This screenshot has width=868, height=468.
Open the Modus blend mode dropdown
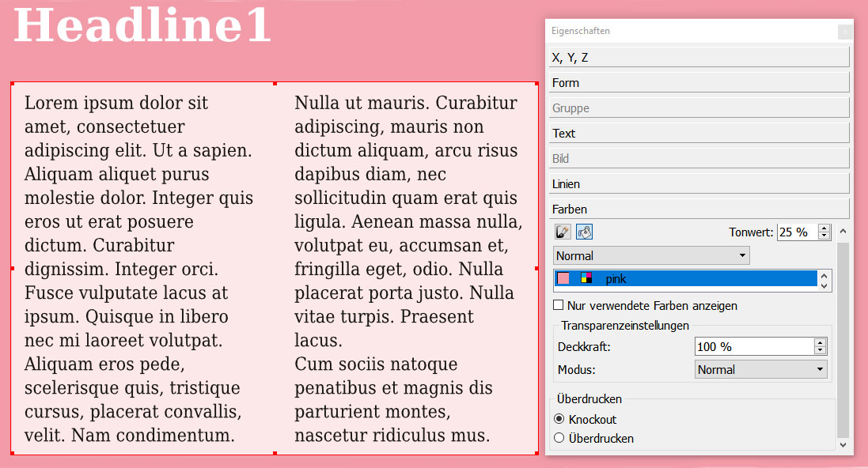(x=761, y=369)
